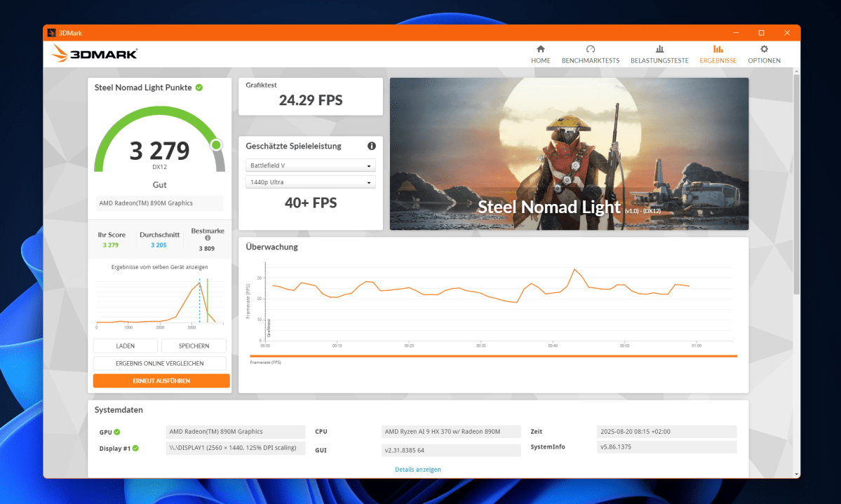This screenshot has height=504, width=841.
Task: Click the Durchschnitt score 3 205
Action: pyautogui.click(x=159, y=245)
